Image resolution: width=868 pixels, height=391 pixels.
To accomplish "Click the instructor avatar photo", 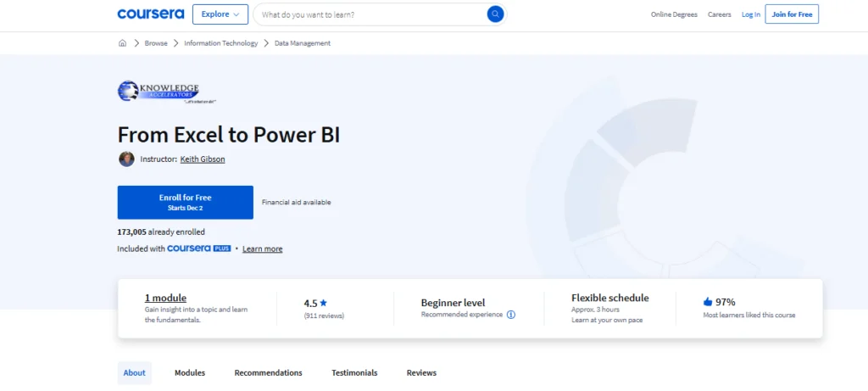I will pos(126,159).
